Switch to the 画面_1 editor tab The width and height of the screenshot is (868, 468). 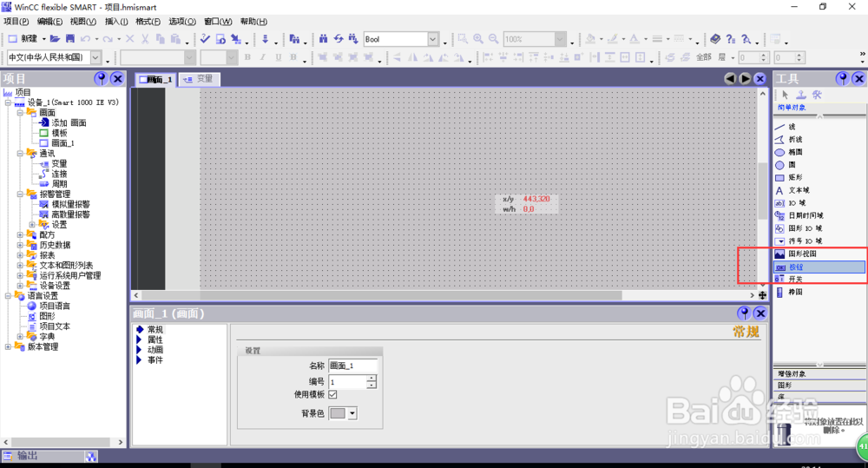[x=156, y=80]
